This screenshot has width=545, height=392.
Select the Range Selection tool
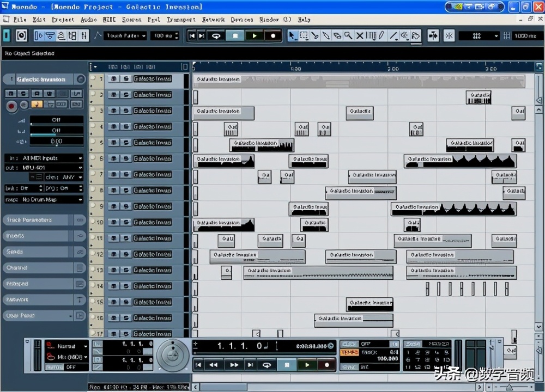(x=304, y=36)
